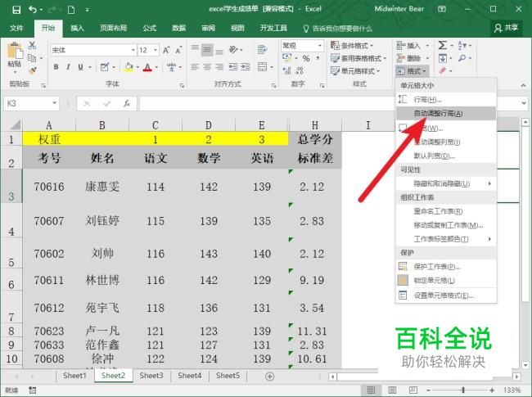
Task: Switch to Sheet3 tab
Action: coord(151,376)
